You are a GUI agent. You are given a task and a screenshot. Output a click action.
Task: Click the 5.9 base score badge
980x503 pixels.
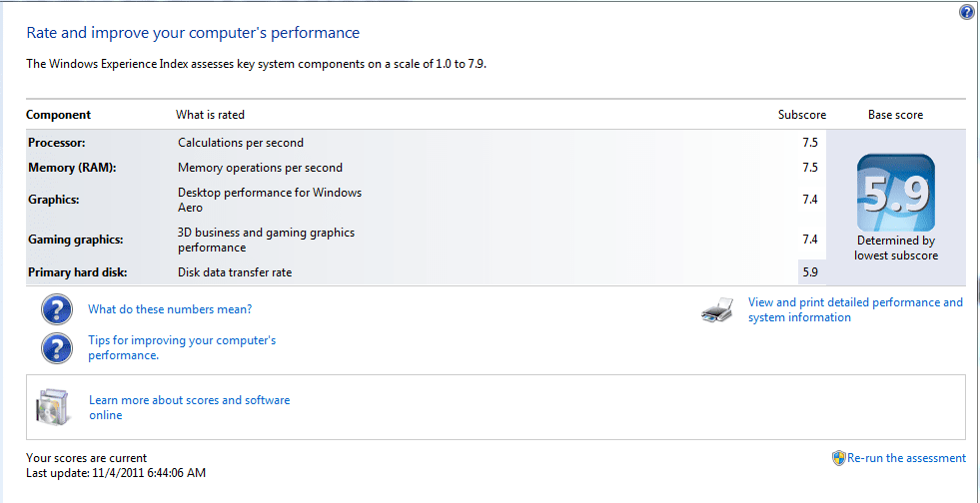pyautogui.click(x=896, y=194)
